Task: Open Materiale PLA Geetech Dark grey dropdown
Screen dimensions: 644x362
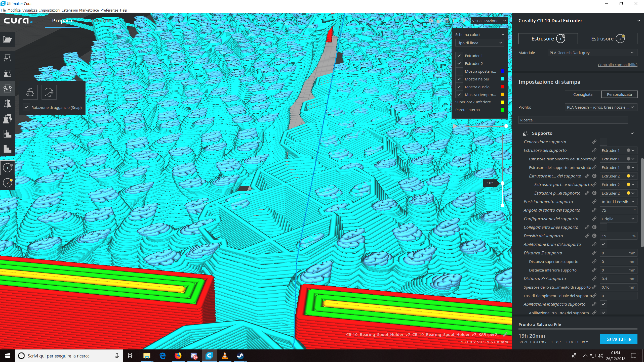Action: click(x=592, y=53)
